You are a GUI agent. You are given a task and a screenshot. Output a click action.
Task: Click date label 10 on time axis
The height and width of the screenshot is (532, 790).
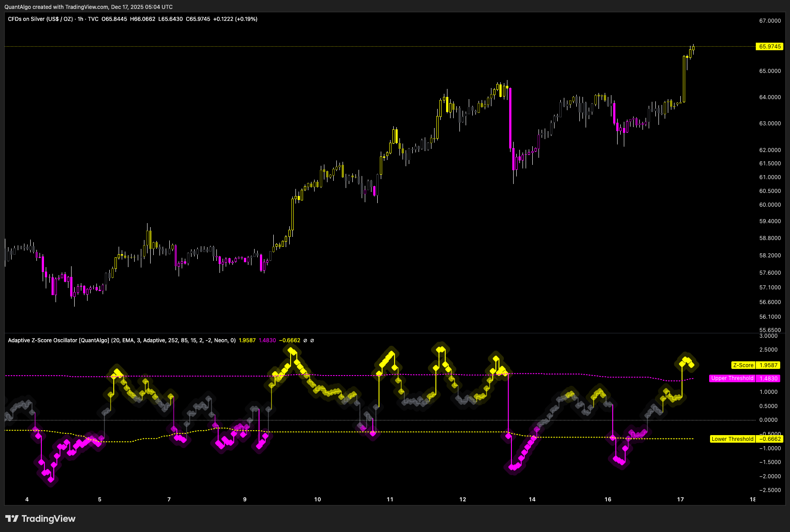pyautogui.click(x=317, y=499)
